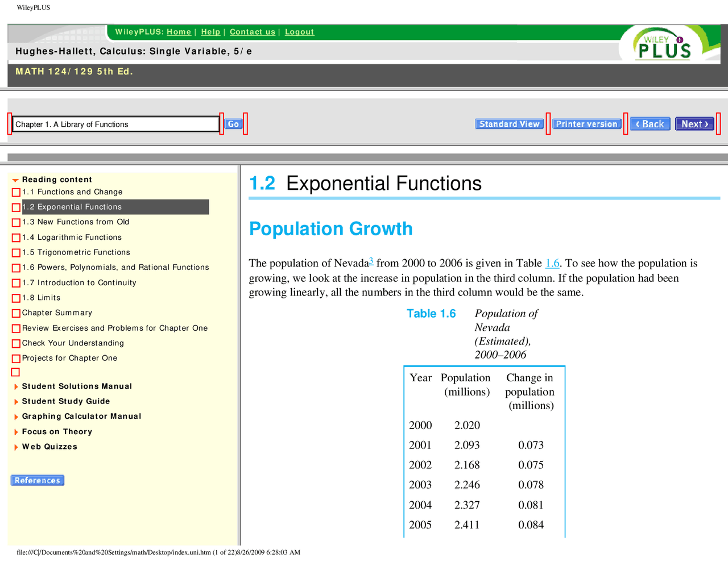
Task: Collapse the Reading content section
Action: pos(15,180)
